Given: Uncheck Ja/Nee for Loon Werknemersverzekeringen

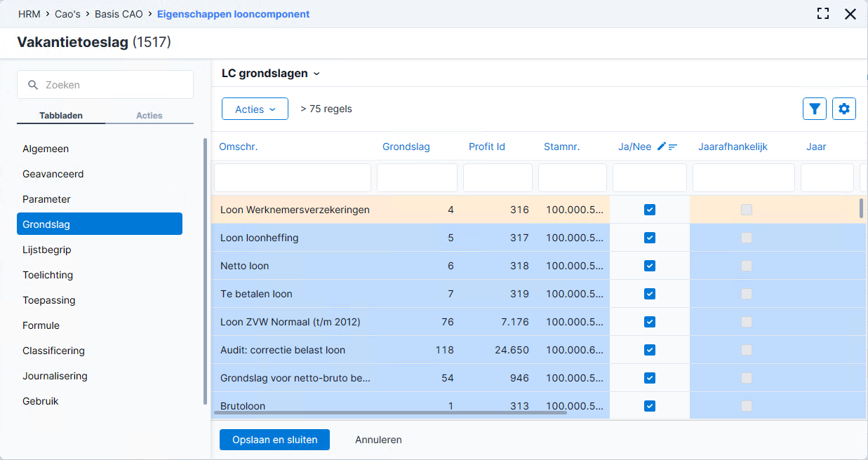Looking at the screenshot, I should [650, 210].
